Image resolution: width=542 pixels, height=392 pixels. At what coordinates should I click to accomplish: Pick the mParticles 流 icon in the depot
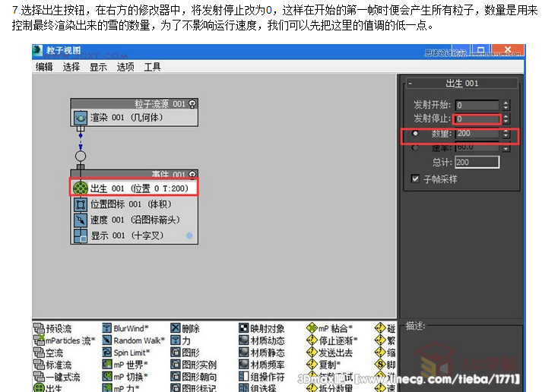[39, 340]
